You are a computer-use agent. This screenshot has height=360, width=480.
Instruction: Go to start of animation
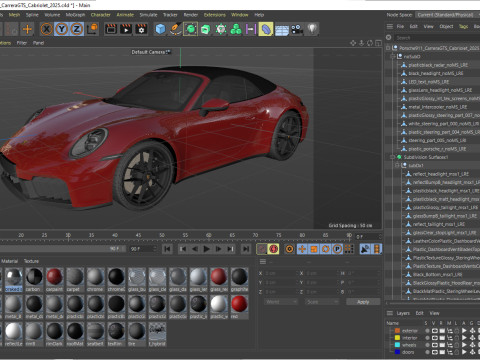(167, 249)
